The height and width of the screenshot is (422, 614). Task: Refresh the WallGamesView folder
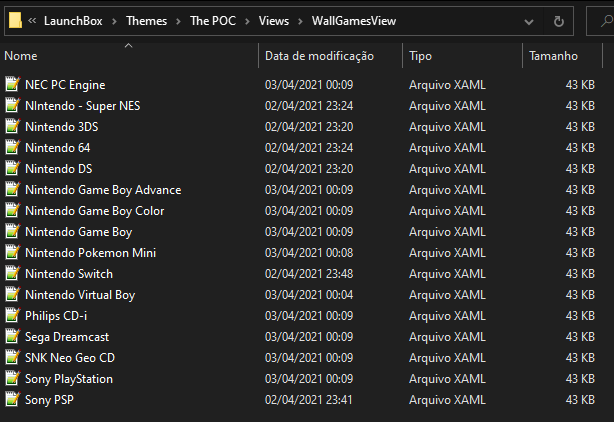pos(559,21)
